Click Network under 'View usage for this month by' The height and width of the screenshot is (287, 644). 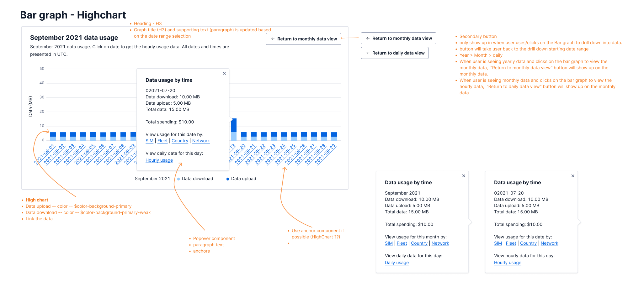[440, 243]
